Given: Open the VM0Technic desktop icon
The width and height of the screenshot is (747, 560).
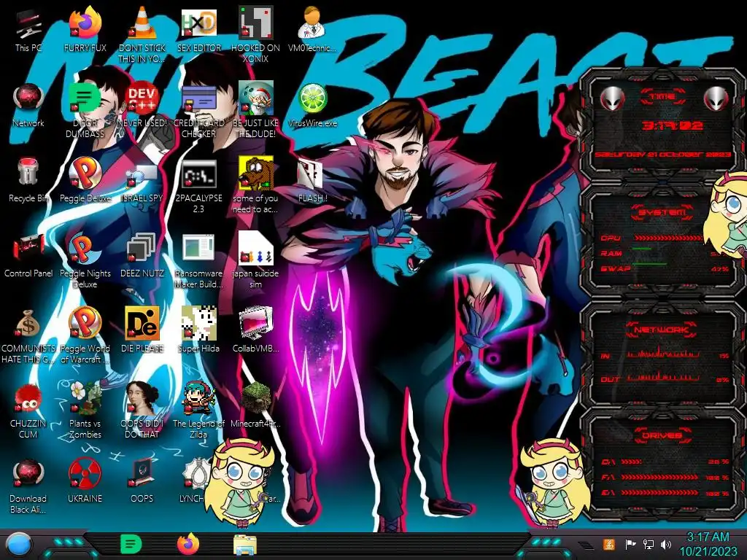Looking at the screenshot, I should [312, 23].
